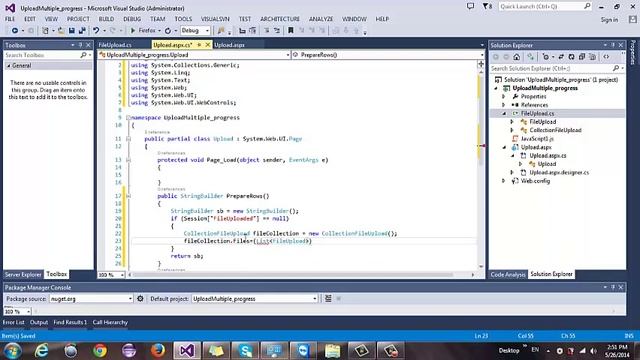Screen dimensions: 640x360
Task: Open Internet Explorer from the taskbar
Action: coord(41,351)
